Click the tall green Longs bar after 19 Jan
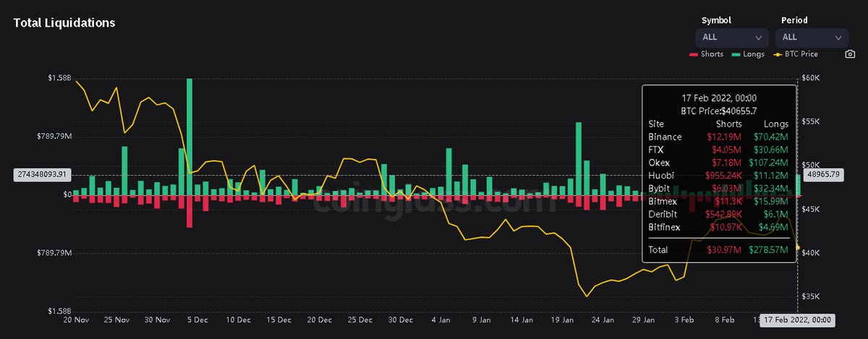The width and height of the screenshot is (868, 339). click(x=579, y=158)
